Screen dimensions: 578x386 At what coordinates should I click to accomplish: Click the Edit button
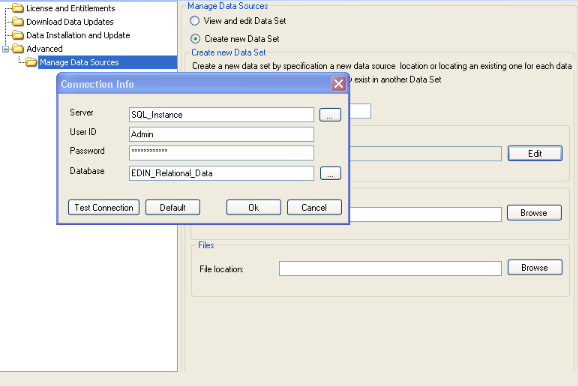pyautogui.click(x=535, y=153)
